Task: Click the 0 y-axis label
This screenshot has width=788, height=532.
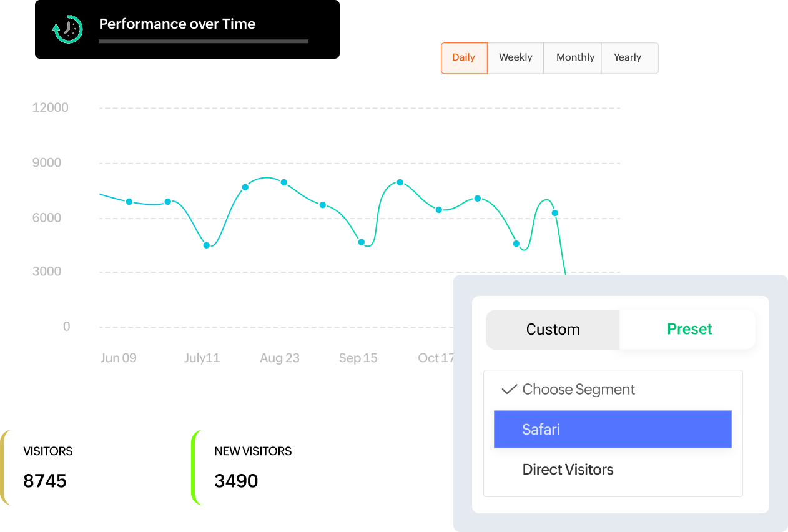Action: (66, 327)
